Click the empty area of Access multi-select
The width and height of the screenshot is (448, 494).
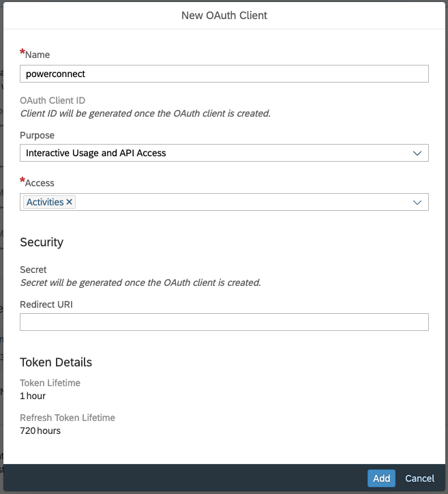tap(239, 202)
